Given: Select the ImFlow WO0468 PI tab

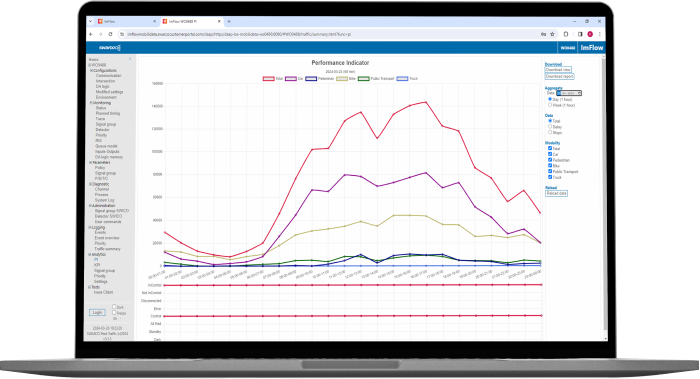Looking at the screenshot, I should 191,21.
